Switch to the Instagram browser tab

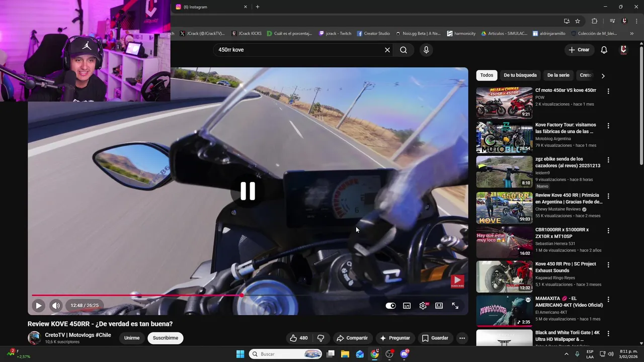(x=211, y=7)
